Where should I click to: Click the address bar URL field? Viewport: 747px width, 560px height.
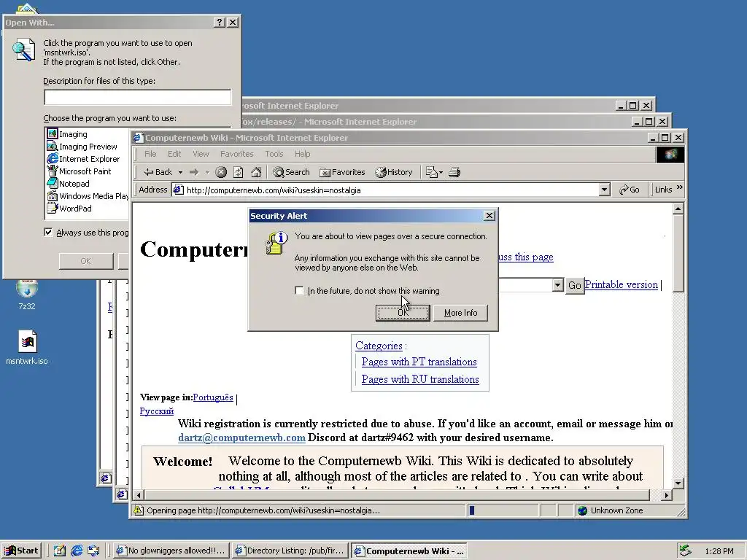(386, 190)
